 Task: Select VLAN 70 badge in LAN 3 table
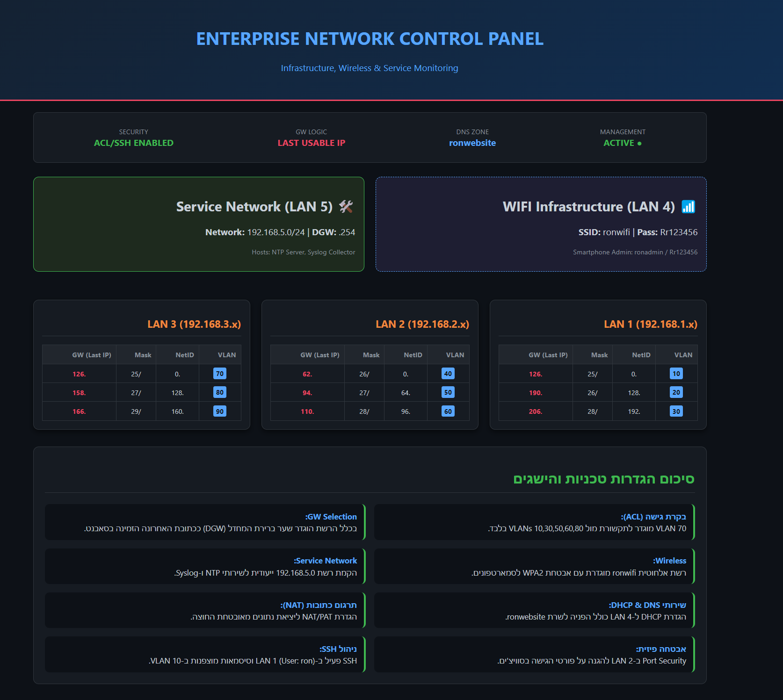click(x=220, y=373)
